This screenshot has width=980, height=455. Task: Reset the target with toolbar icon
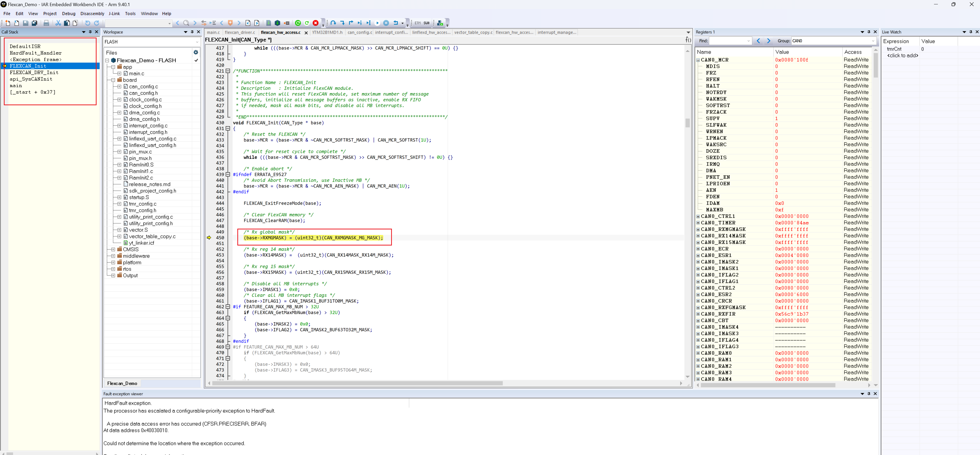click(396, 23)
